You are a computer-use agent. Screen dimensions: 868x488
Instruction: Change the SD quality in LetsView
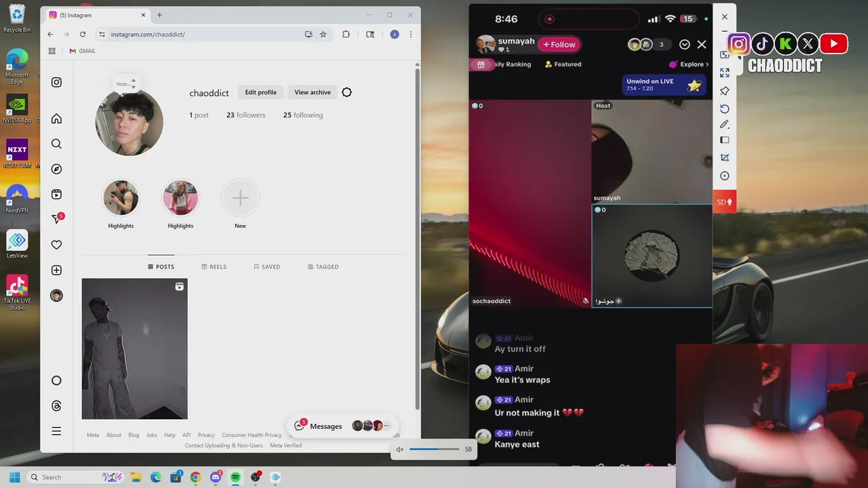coord(724,202)
